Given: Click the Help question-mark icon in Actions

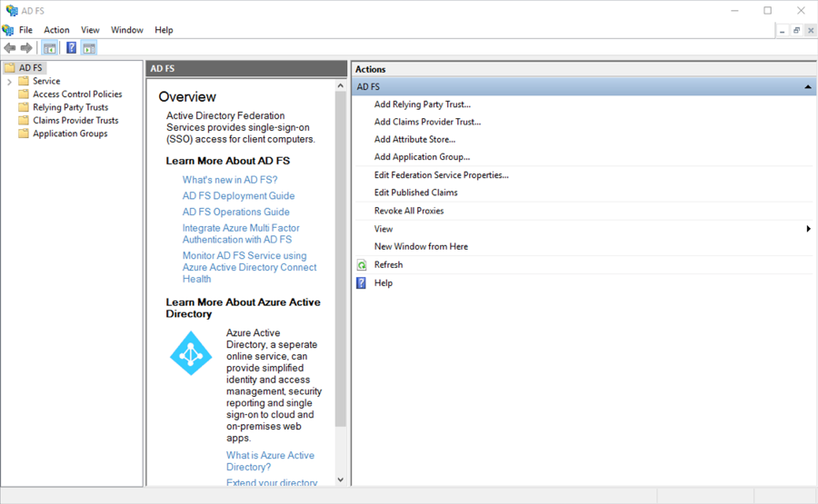Looking at the screenshot, I should coord(361,283).
